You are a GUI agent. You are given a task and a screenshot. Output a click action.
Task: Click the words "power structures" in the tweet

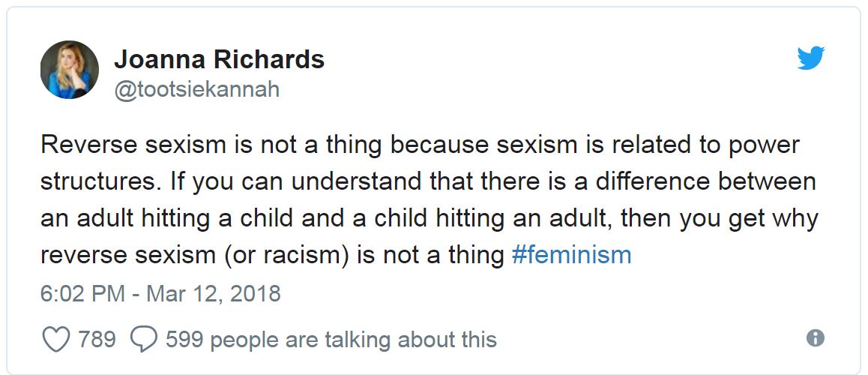[756, 144]
